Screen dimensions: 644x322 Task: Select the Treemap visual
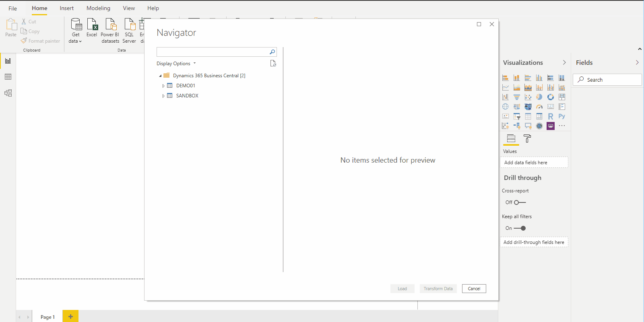[x=562, y=97]
